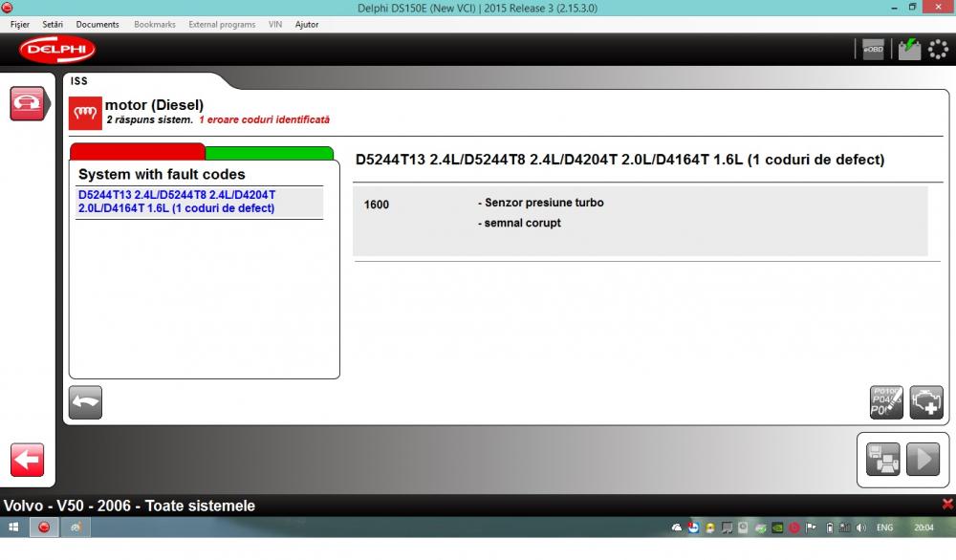Close the Volvo V50 session with red X

click(947, 504)
